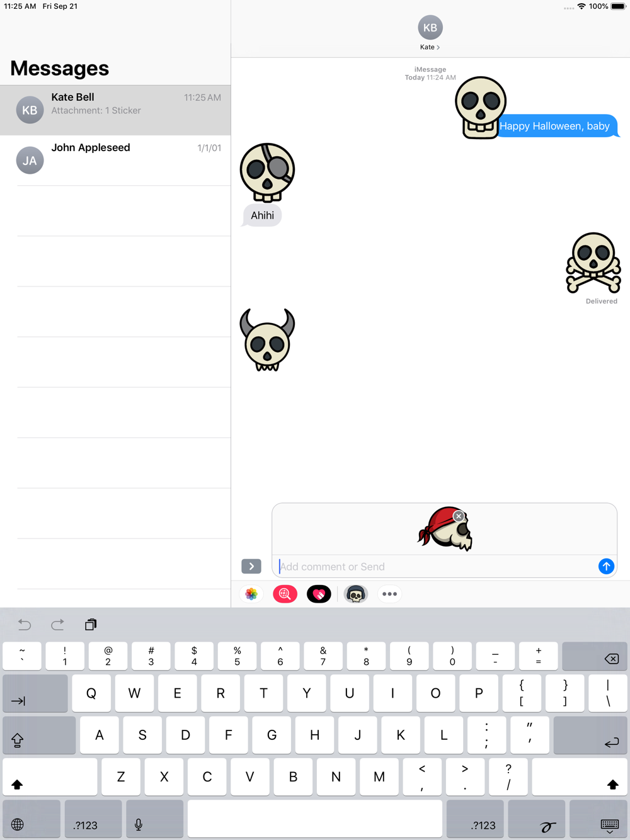Tap the question mark slash key
The height and width of the screenshot is (840, 630).
click(x=508, y=777)
